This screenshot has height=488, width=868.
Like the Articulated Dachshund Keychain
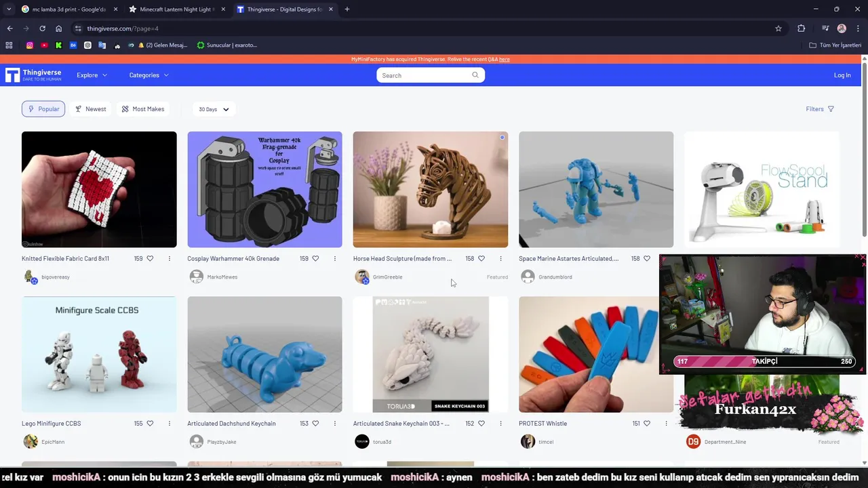[315, 424]
